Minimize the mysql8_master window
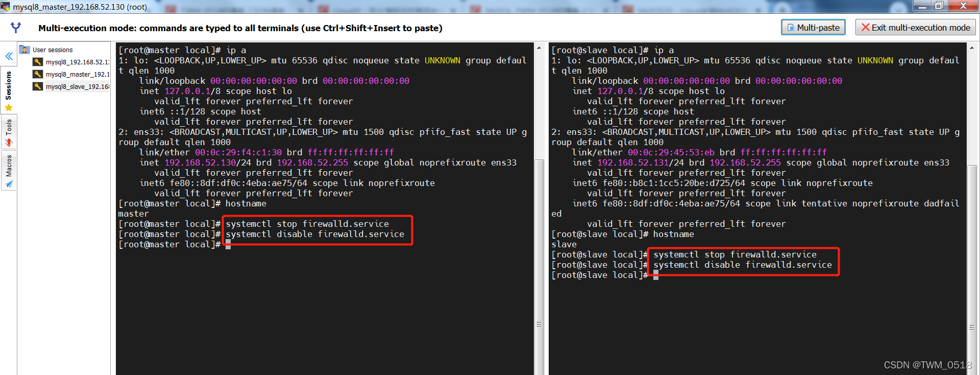The height and width of the screenshot is (375, 980). [x=922, y=6]
